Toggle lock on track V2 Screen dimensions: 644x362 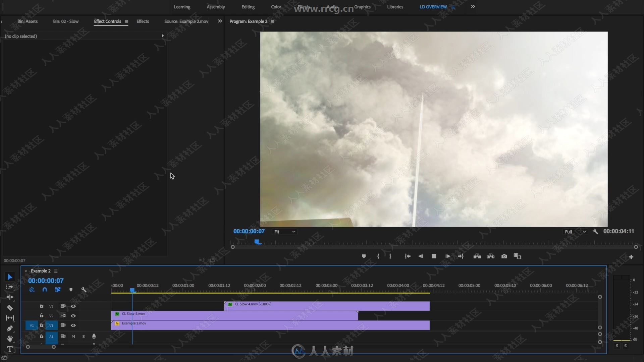click(42, 316)
